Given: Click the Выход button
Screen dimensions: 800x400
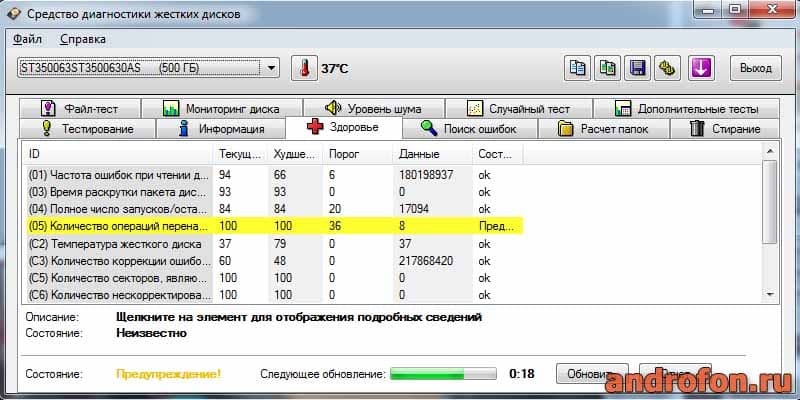Looking at the screenshot, I should (756, 68).
